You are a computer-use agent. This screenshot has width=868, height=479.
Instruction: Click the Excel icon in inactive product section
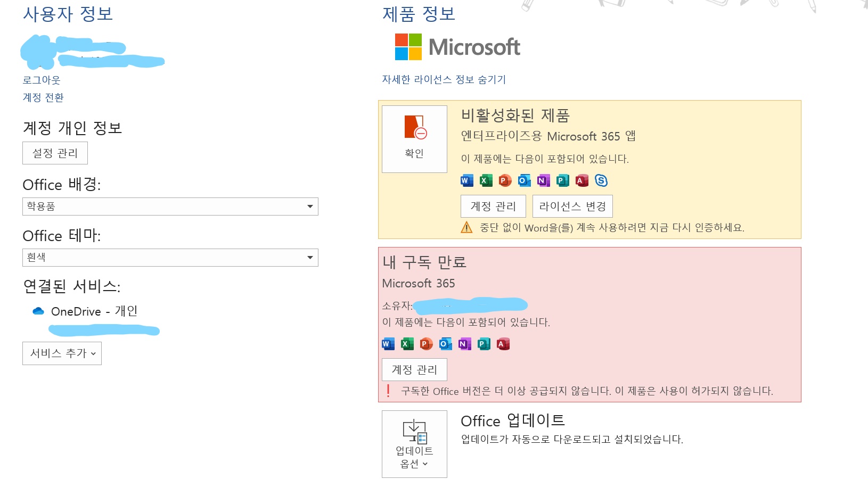click(486, 180)
